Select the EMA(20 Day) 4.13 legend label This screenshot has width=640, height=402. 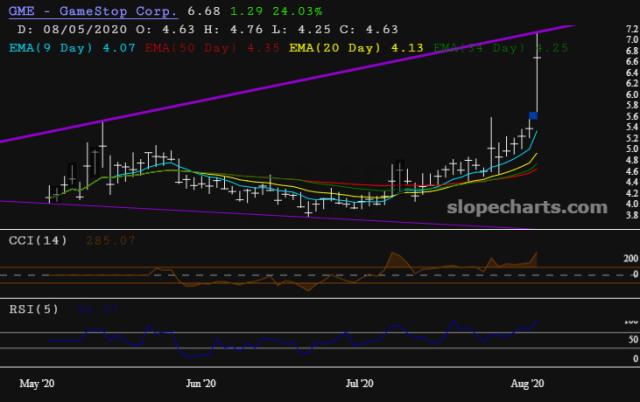tap(356, 48)
